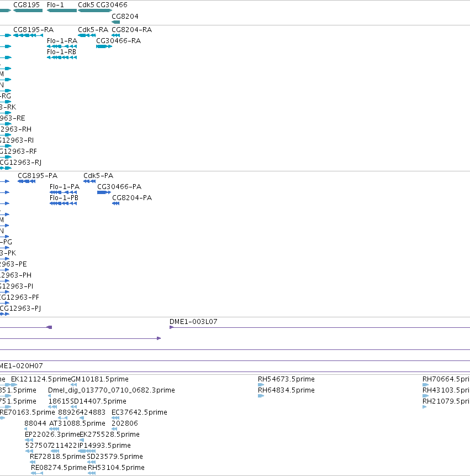Viewport: 470px width, 476px height.
Task: Click the RE08274.5prime EST label
Action: tap(59, 468)
